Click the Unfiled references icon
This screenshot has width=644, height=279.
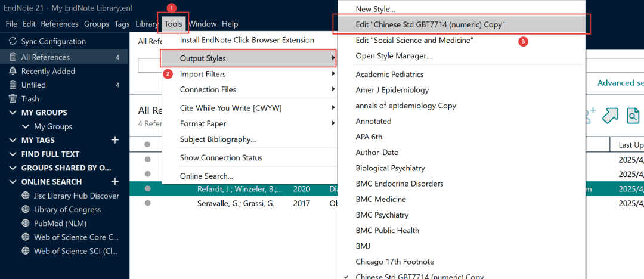click(x=13, y=85)
